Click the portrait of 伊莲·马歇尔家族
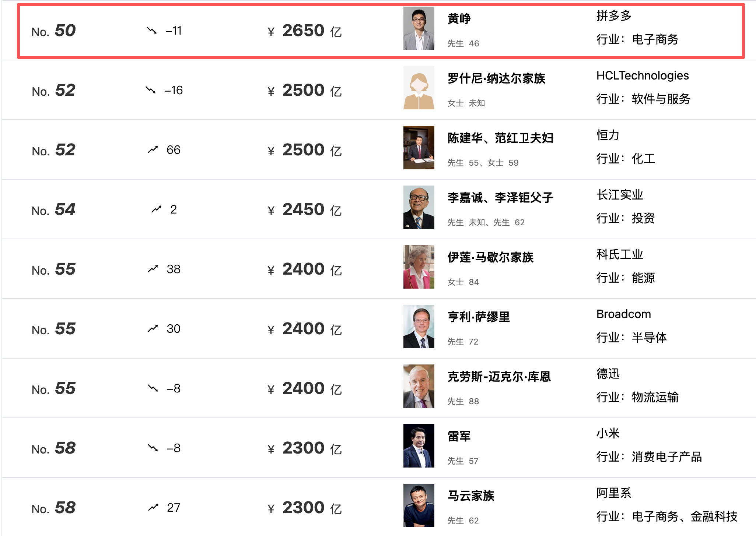 419,267
